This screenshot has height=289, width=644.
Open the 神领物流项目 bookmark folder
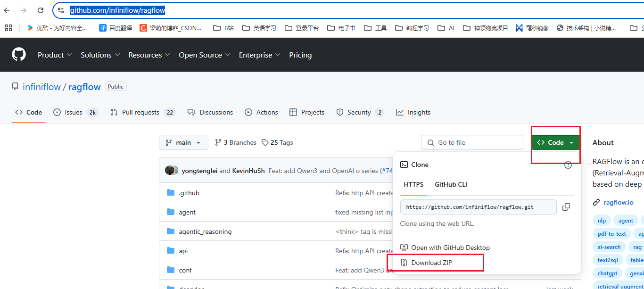(x=486, y=28)
